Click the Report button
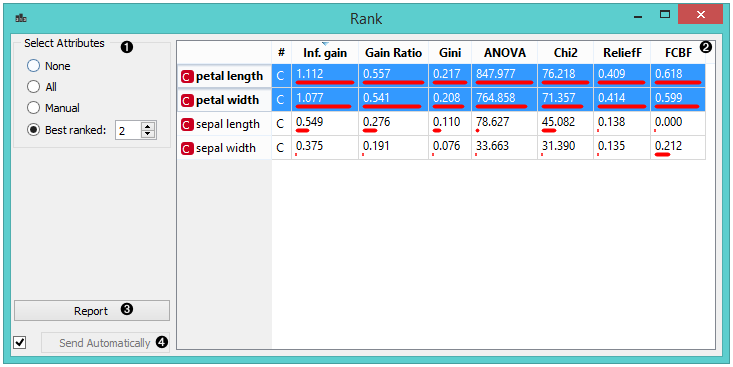The height and width of the screenshot is (367, 733). tap(92, 311)
